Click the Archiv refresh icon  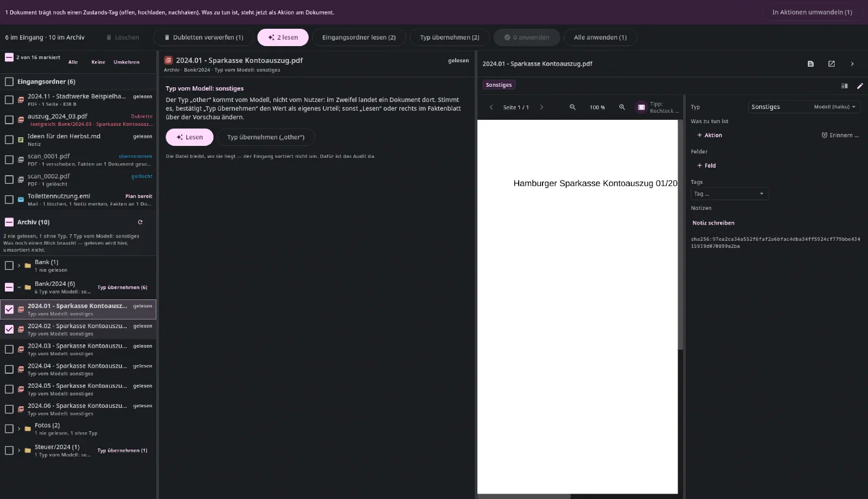pos(140,222)
